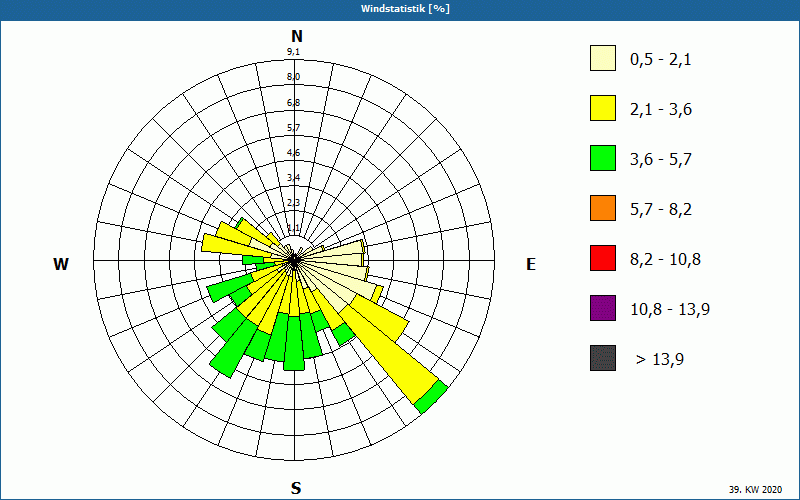The height and width of the screenshot is (500, 800).
Task: Click the 10,8 - 13,9 legend text
Action: pos(670,310)
